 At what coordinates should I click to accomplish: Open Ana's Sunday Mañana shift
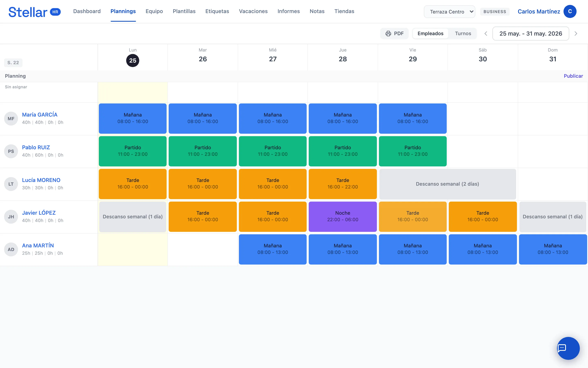pos(553,249)
